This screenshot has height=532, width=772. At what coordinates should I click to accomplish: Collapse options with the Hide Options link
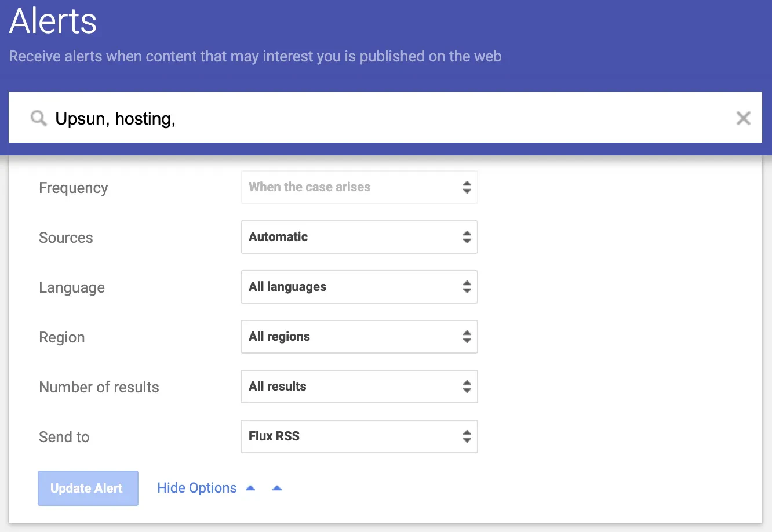pyautogui.click(x=196, y=487)
